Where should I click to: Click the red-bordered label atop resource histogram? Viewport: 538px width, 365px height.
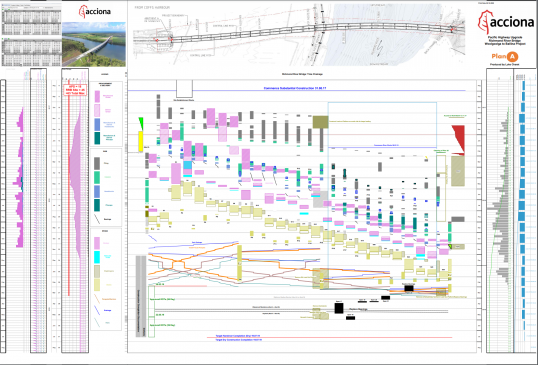point(75,90)
